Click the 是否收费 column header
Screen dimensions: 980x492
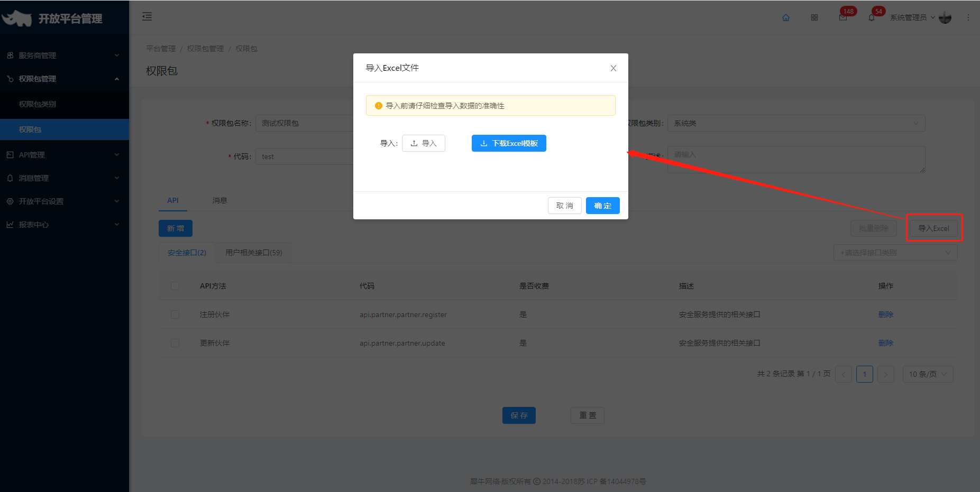pos(534,286)
